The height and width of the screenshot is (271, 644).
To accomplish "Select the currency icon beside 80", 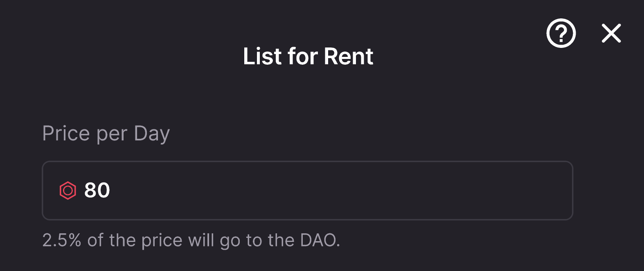I will 68,190.
